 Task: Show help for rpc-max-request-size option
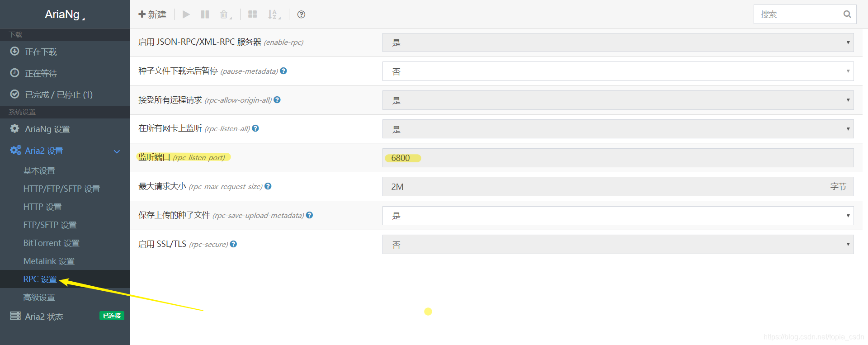[268, 186]
